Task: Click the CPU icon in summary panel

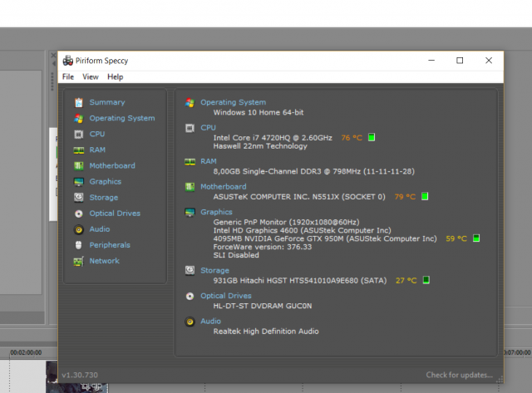Action: point(190,128)
